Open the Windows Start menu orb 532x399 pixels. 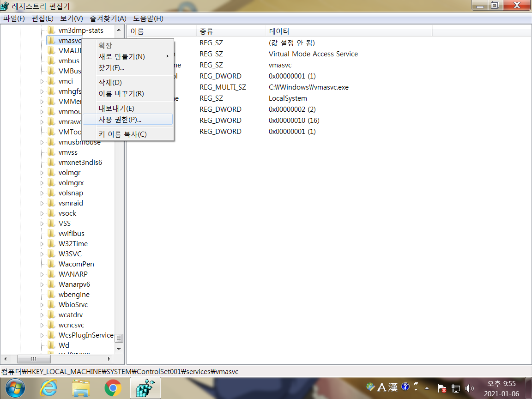(x=15, y=388)
